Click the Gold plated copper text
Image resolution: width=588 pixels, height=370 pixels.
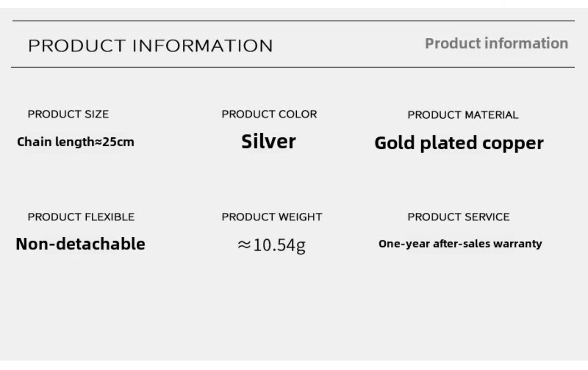(x=458, y=143)
